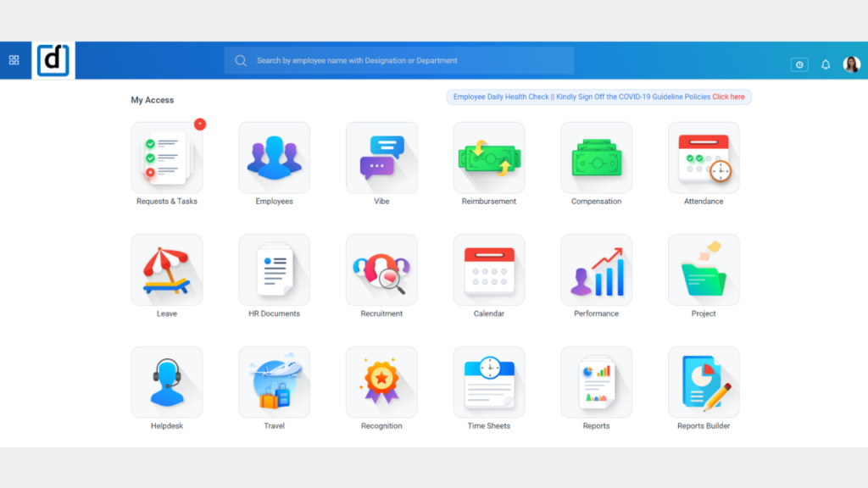Image resolution: width=868 pixels, height=488 pixels.
Task: Open the Travel module
Action: point(274,382)
